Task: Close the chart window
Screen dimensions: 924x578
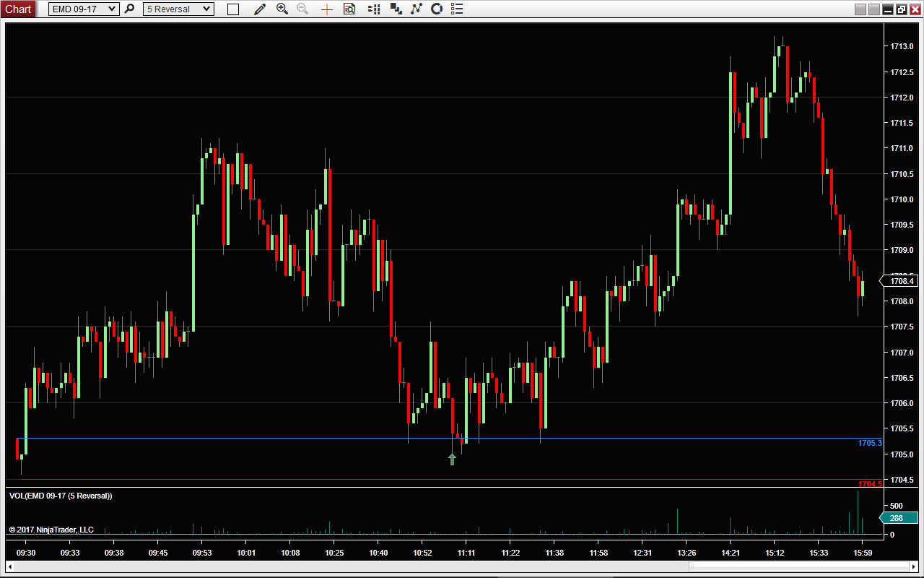Action: click(915, 9)
